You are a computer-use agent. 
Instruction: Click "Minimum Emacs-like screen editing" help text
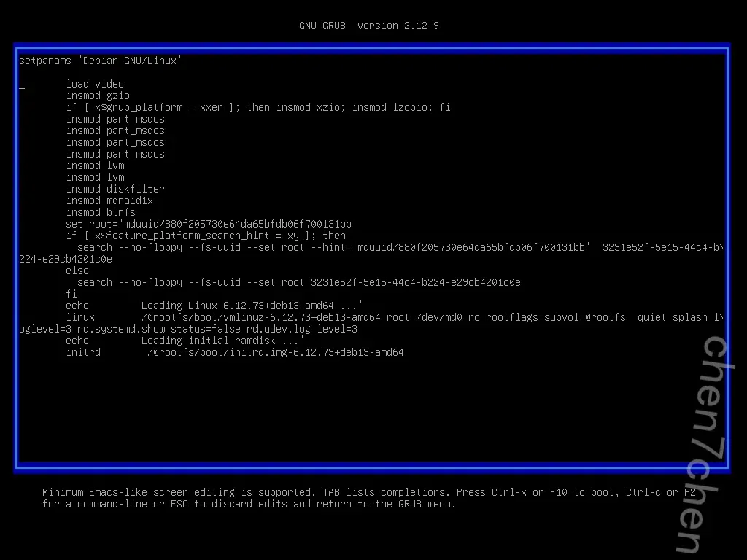tap(139, 492)
